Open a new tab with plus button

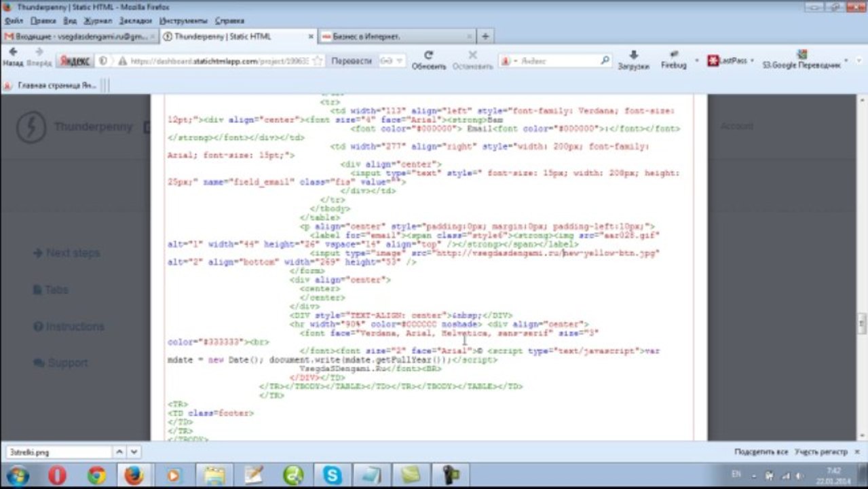tap(485, 36)
